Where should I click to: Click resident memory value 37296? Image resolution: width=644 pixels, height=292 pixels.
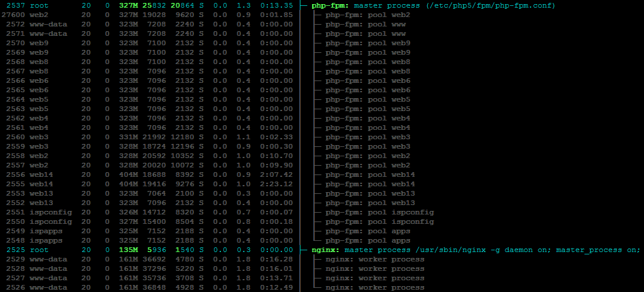[154, 268]
